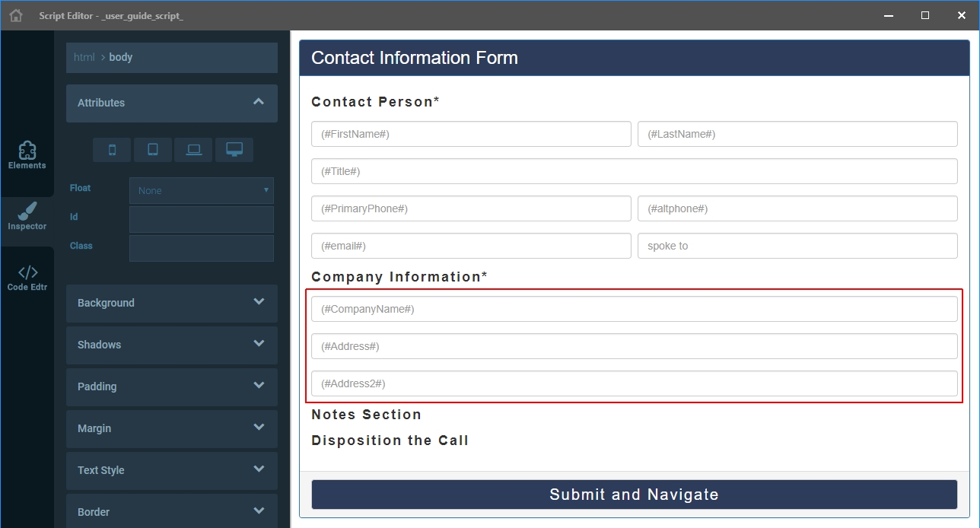Open the Float dropdown set to None

pos(202,190)
